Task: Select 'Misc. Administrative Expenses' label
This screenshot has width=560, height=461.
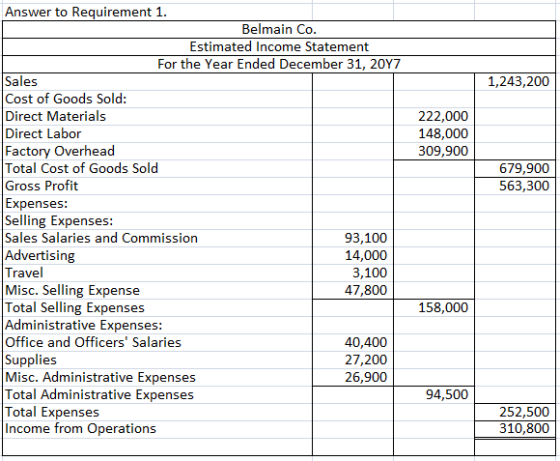Action: [x=101, y=377]
